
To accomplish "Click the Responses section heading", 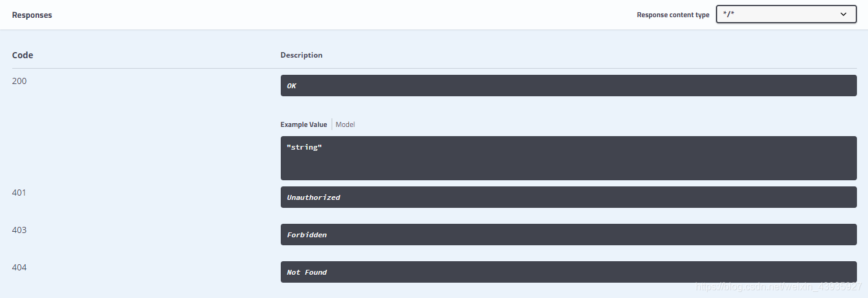I will [x=32, y=15].
